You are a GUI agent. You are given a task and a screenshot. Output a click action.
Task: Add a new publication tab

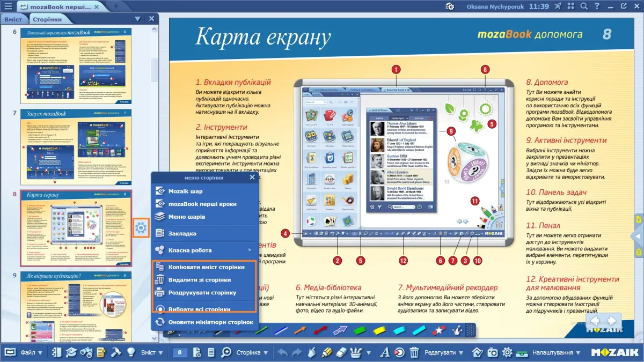[x=115, y=6]
